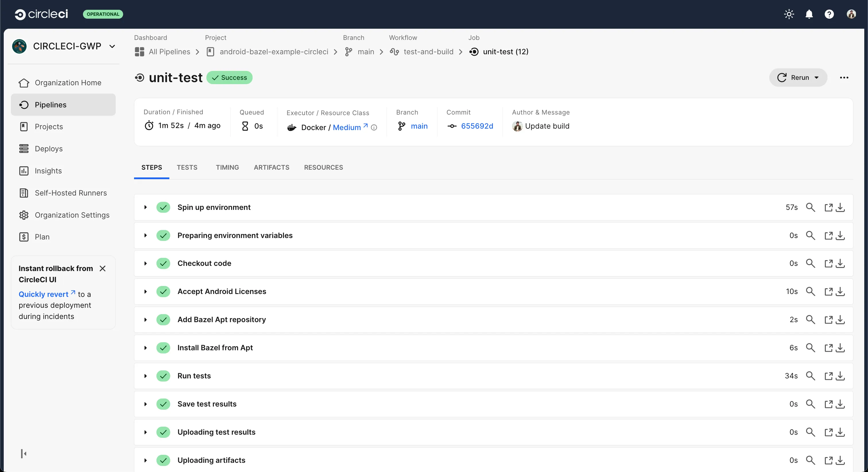Click the CircleCI logo
Viewport: 868px width, 472px height.
pyautogui.click(x=41, y=14)
